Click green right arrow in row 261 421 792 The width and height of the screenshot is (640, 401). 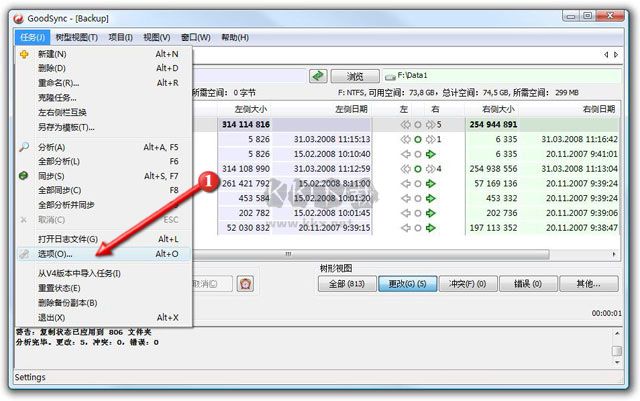click(430, 183)
